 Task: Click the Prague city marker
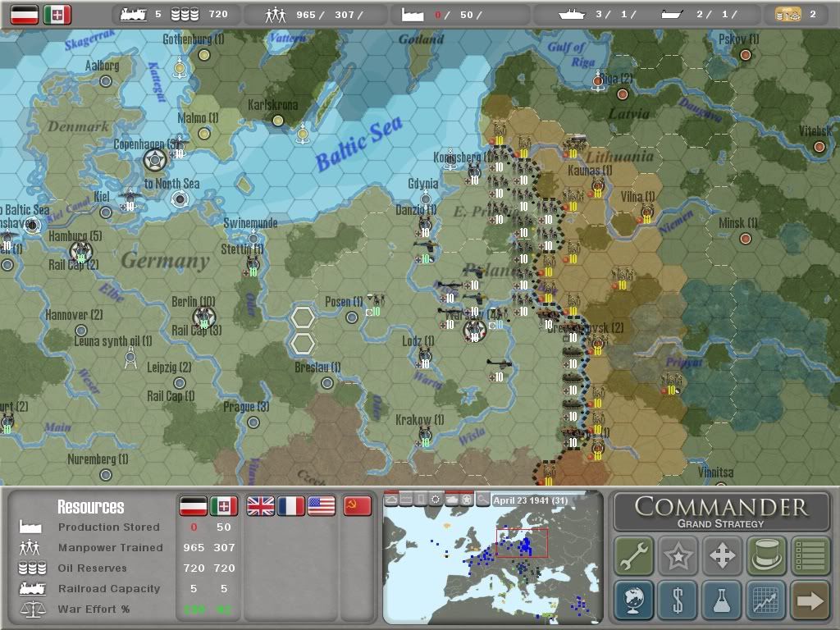tap(253, 422)
